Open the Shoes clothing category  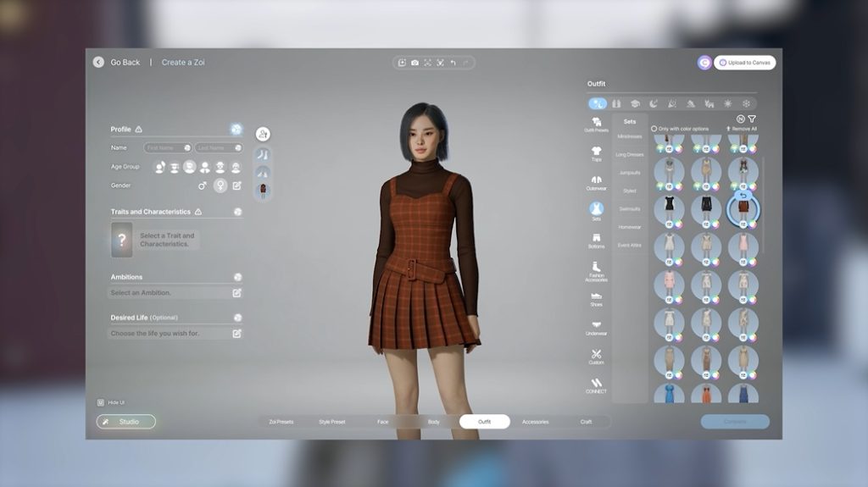[596, 299]
